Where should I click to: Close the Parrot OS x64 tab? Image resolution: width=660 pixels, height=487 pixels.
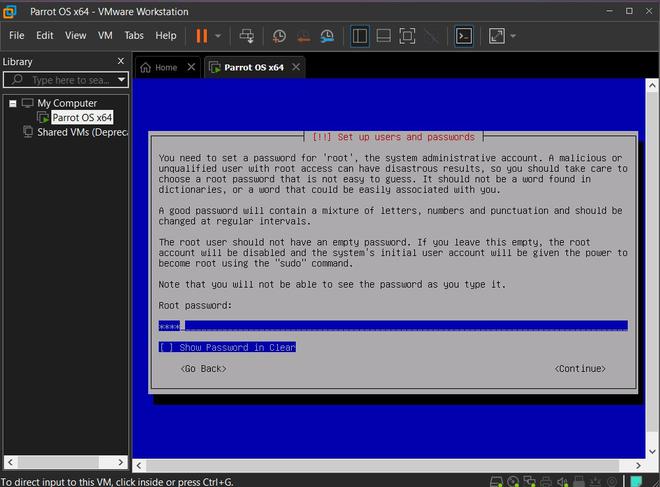[x=296, y=67]
